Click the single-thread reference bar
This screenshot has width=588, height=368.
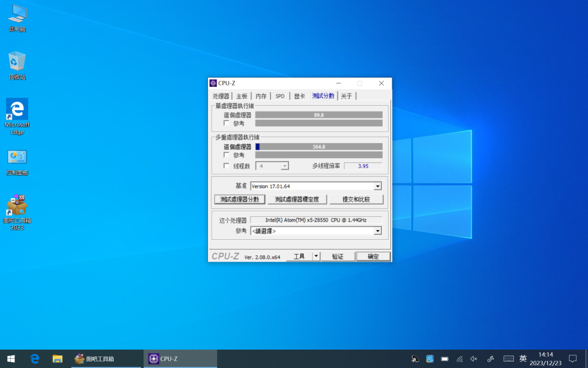319,123
